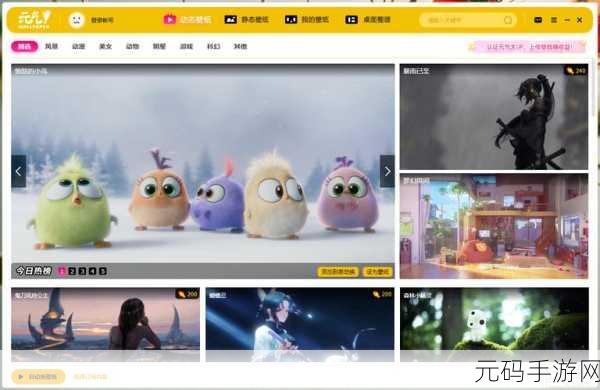
Task: Jump to carousel page 1
Action: pos(62,271)
